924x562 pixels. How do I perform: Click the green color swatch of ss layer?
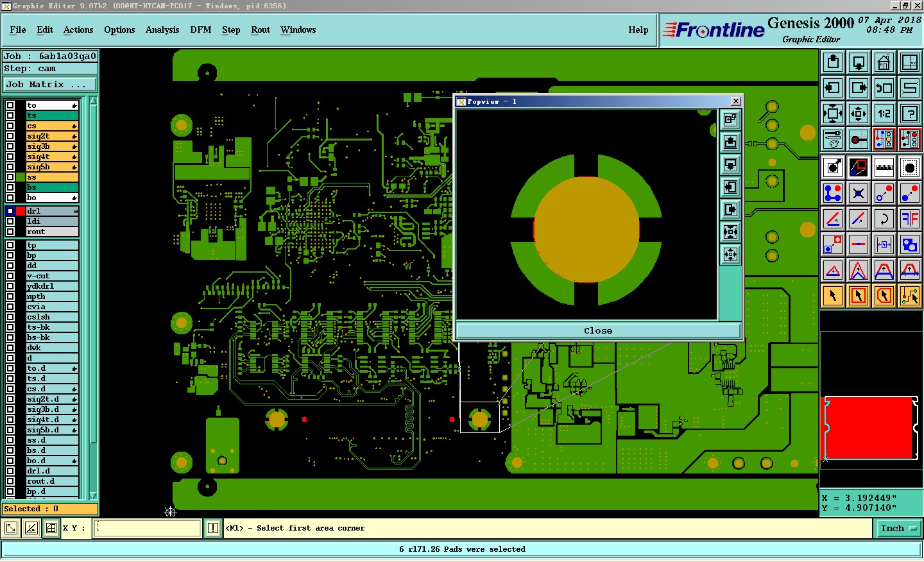coord(21,177)
